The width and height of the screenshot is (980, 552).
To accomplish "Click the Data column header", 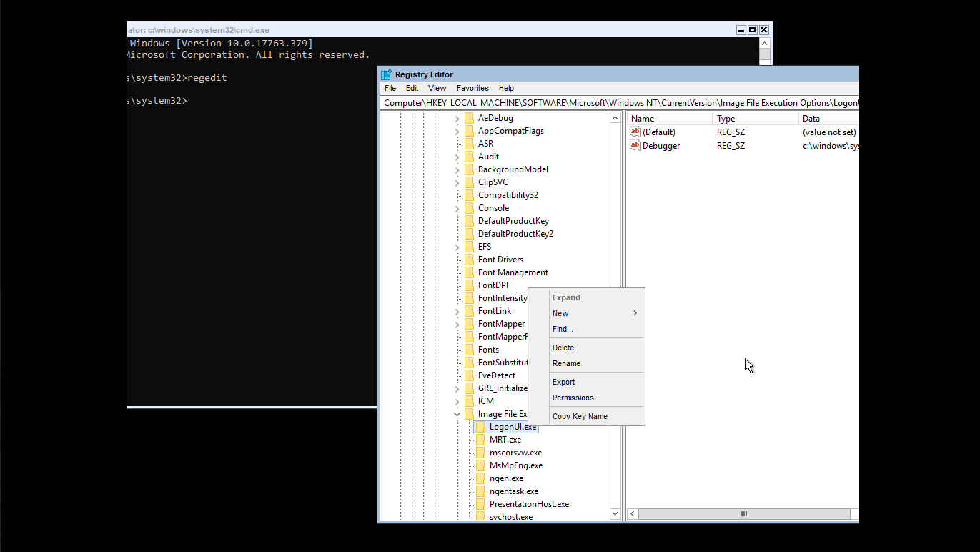I will click(x=829, y=119).
